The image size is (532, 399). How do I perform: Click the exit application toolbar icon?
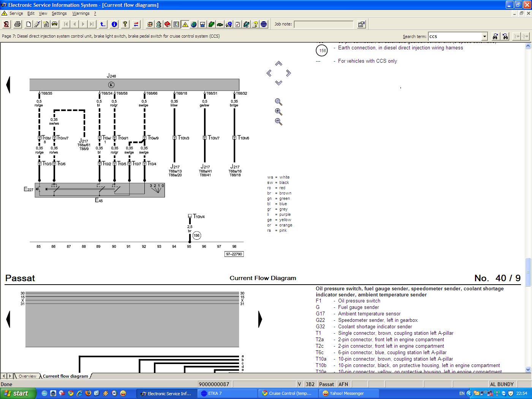pyautogui.click(x=6, y=24)
